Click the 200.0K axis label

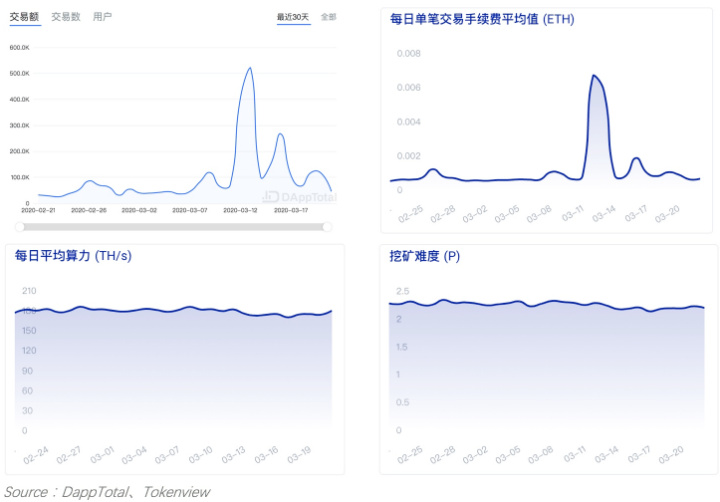point(19,151)
